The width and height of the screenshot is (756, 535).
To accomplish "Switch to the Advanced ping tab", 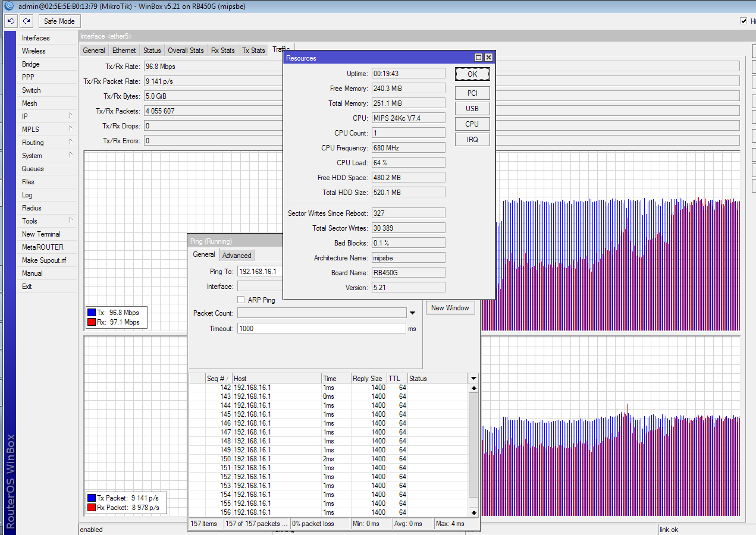I will [237, 256].
